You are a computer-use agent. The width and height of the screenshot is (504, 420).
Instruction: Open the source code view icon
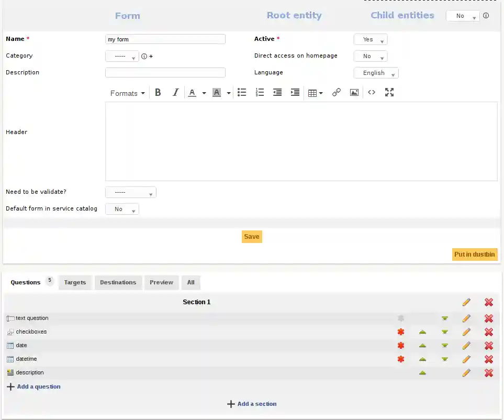coord(372,93)
